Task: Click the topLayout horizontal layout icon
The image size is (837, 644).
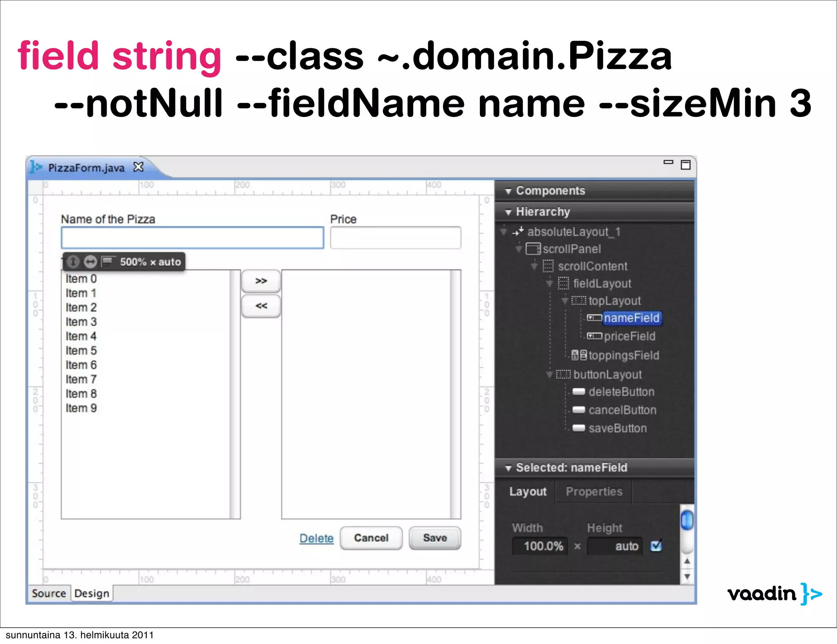Action: [x=578, y=301]
